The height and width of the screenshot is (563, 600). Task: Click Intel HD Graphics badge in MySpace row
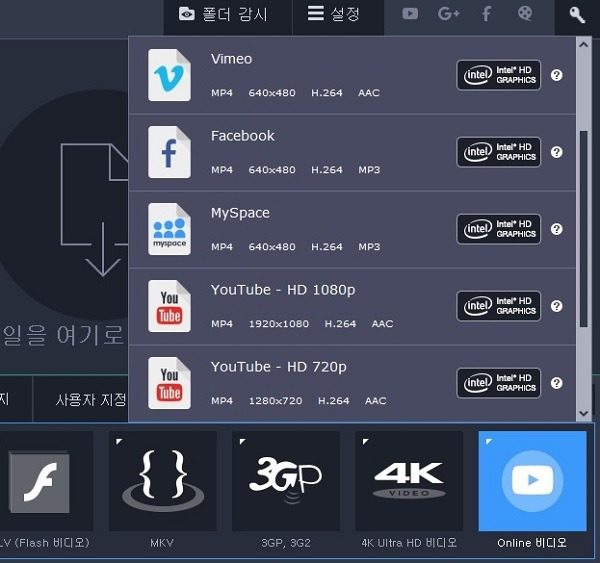point(499,229)
